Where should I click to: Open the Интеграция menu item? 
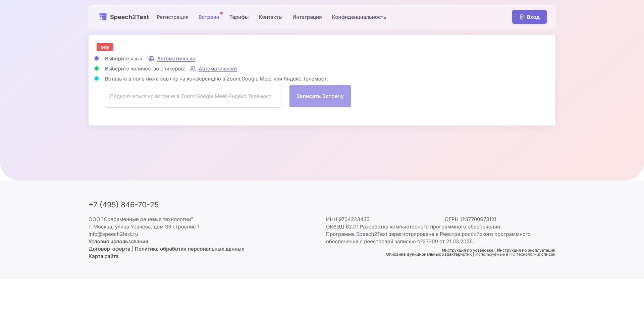307,17
